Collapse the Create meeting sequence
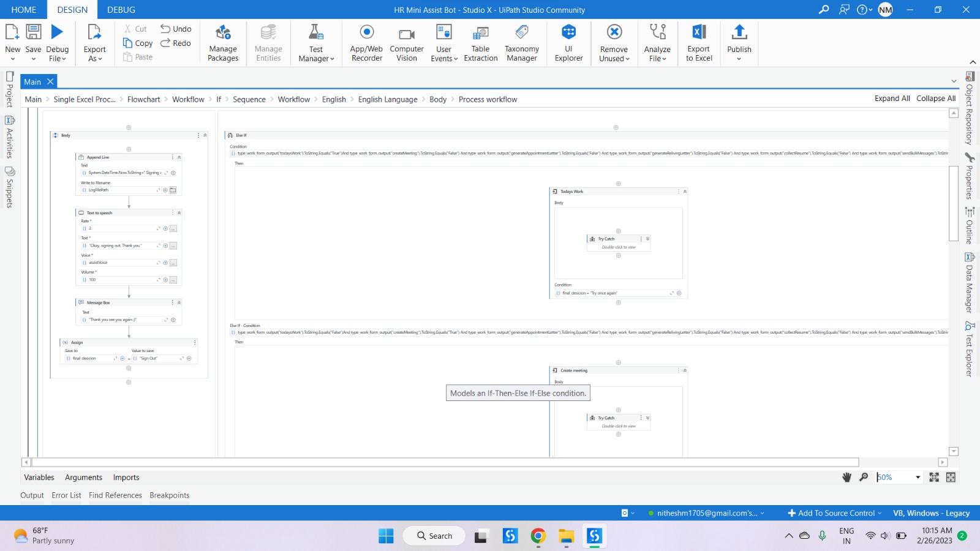 [x=685, y=370]
